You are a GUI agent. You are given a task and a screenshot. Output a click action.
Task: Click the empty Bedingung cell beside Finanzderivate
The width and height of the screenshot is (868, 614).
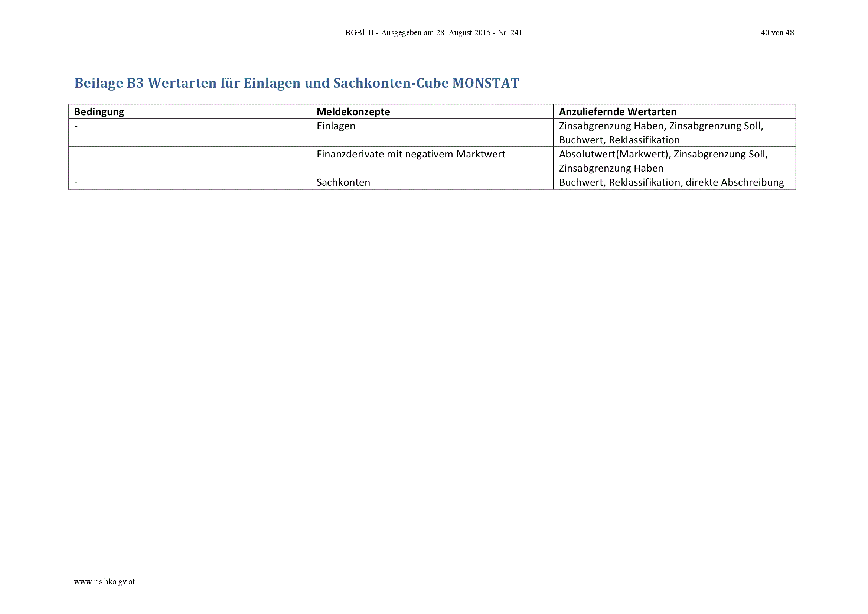coord(190,161)
